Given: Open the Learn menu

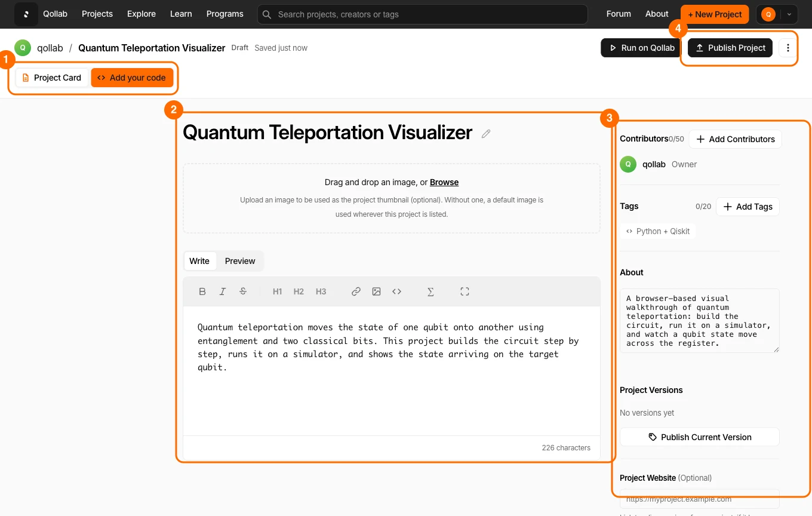Looking at the screenshot, I should pyautogui.click(x=181, y=14).
